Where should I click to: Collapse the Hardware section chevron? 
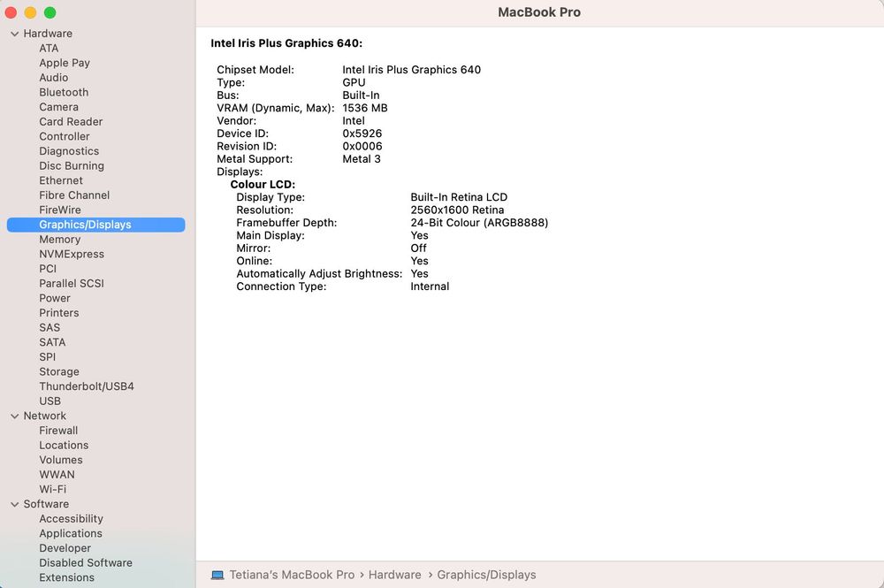(15, 34)
